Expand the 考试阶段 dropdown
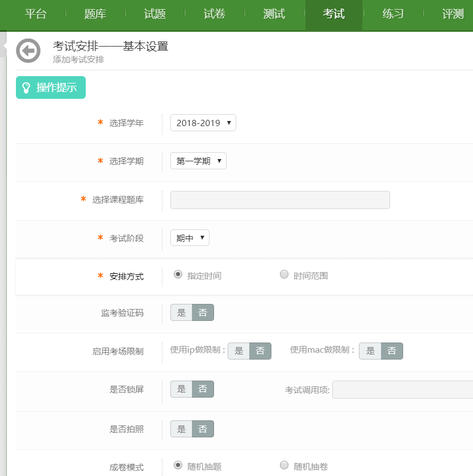This screenshot has height=476, width=473. click(x=190, y=238)
